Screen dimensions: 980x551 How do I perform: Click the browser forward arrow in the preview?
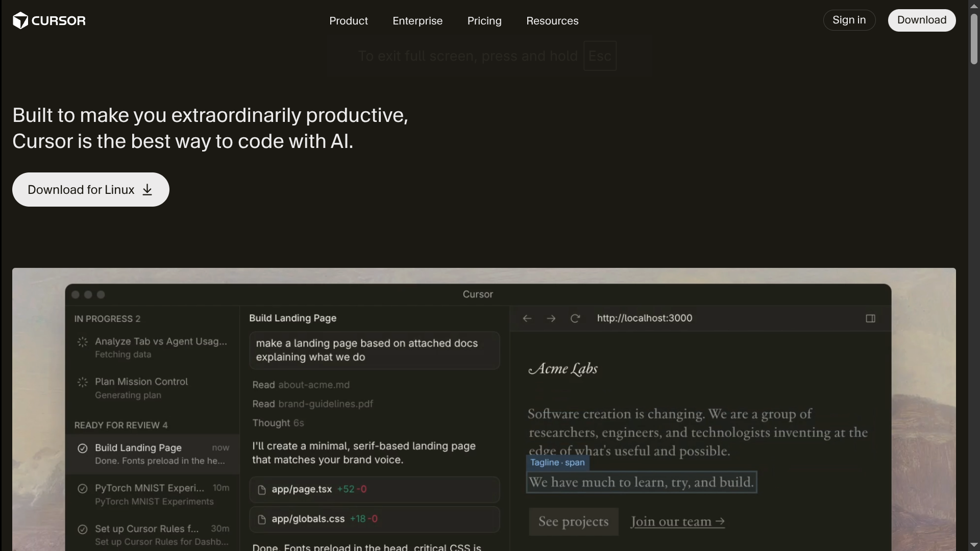coord(551,318)
